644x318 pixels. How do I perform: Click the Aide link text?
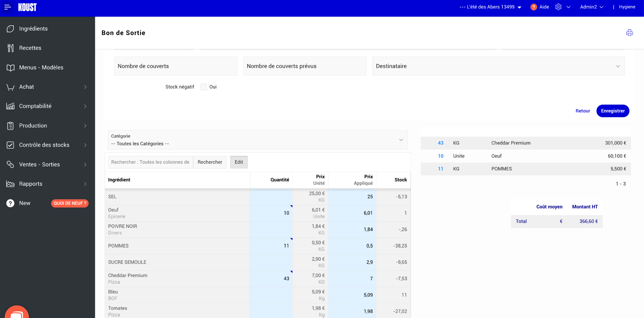click(x=544, y=7)
